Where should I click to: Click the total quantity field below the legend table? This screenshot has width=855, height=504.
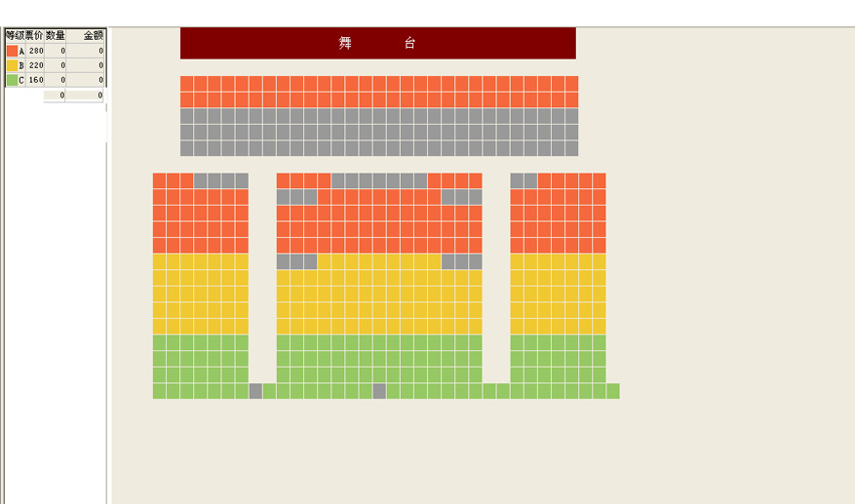click(55, 95)
